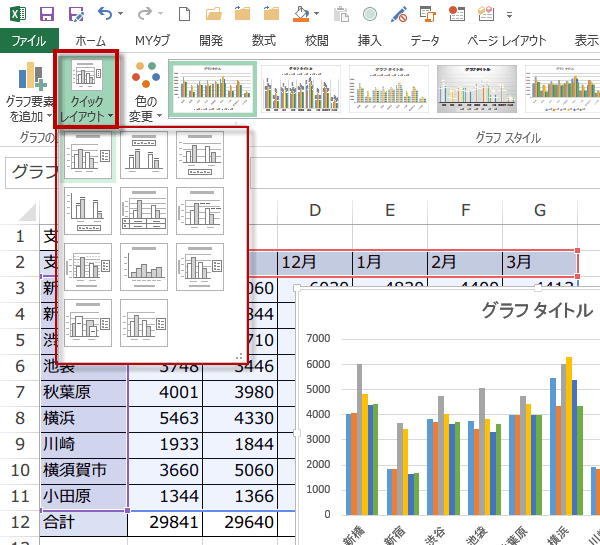The width and height of the screenshot is (600, 545).
Task: Select row 7 header
Action: pyautogui.click(x=20, y=392)
